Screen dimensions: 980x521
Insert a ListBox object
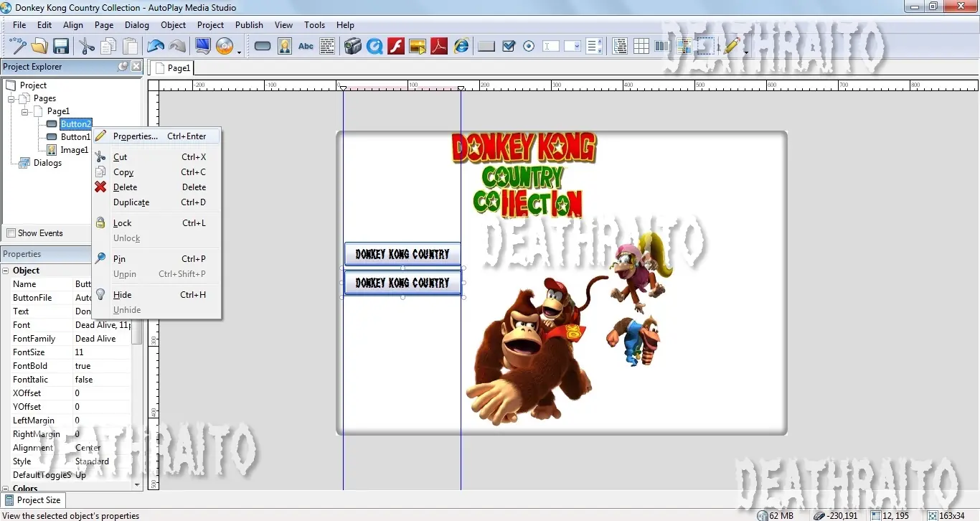[594, 47]
